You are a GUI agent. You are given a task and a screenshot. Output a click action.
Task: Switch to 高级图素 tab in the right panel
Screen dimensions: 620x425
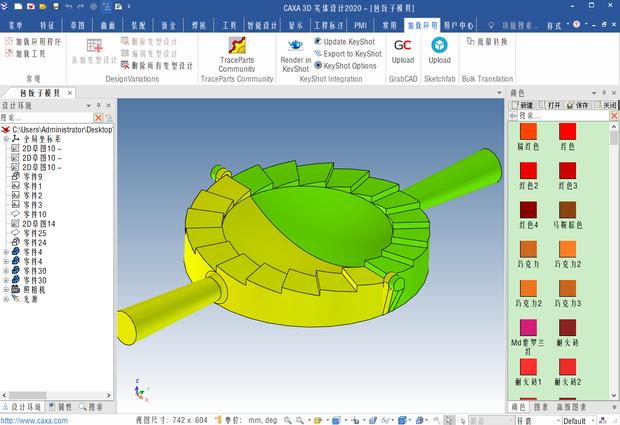572,407
